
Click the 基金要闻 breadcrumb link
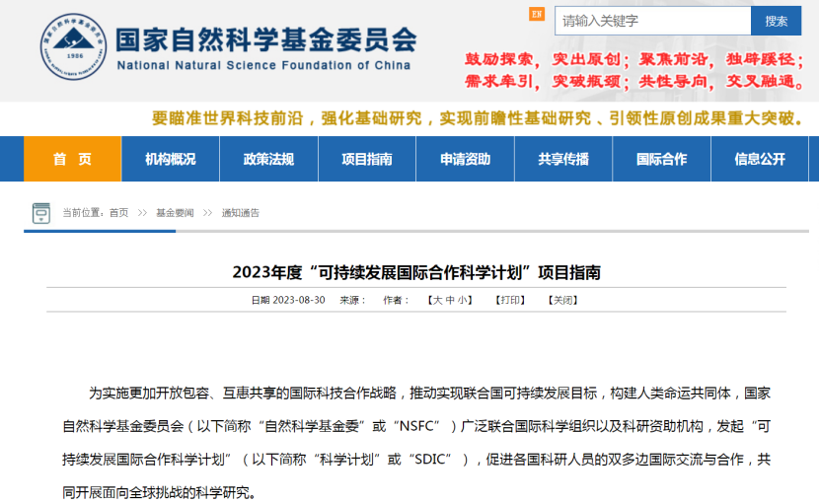point(175,213)
